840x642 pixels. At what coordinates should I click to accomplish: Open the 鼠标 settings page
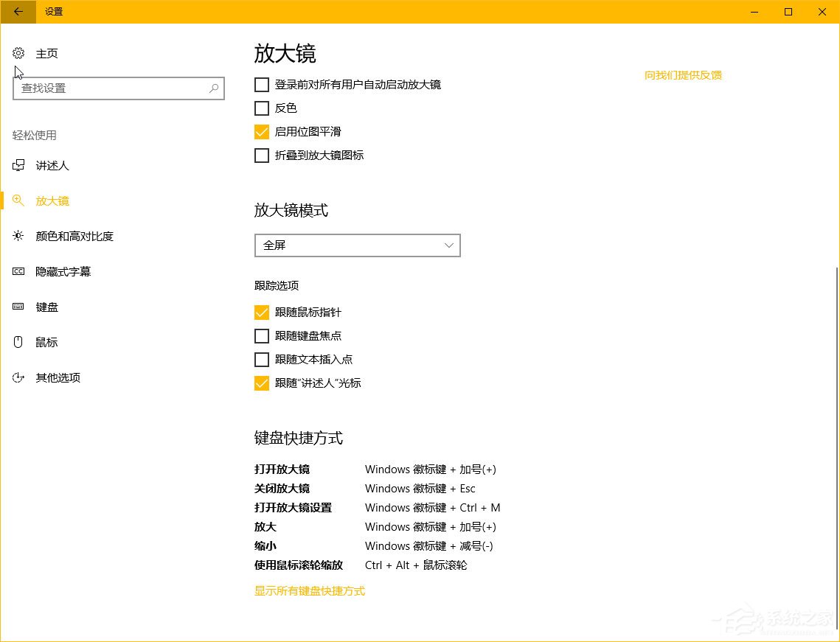(x=46, y=341)
